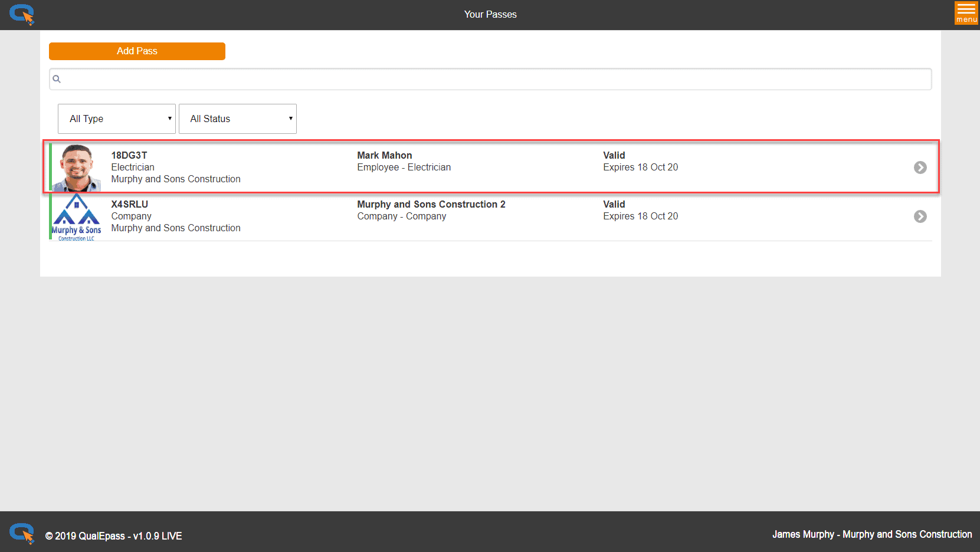Image resolution: width=980 pixels, height=552 pixels.
Task: Focus the pass search field
Action: click(496, 79)
